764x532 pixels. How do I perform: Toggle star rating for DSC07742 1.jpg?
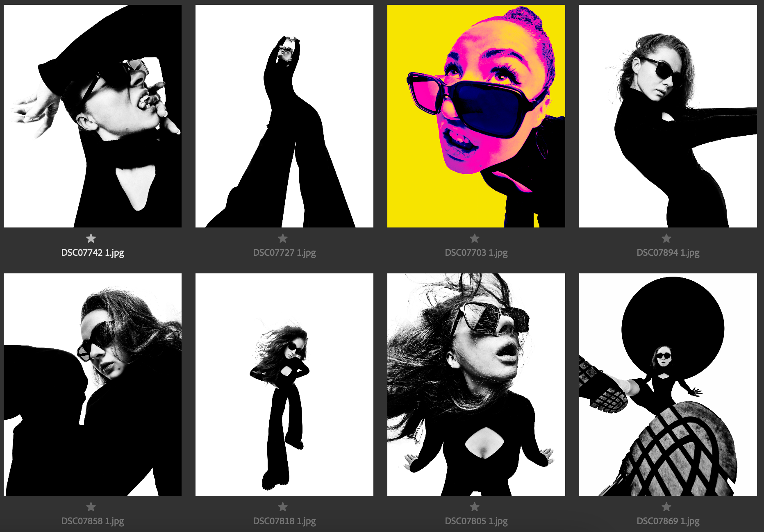coord(91,238)
